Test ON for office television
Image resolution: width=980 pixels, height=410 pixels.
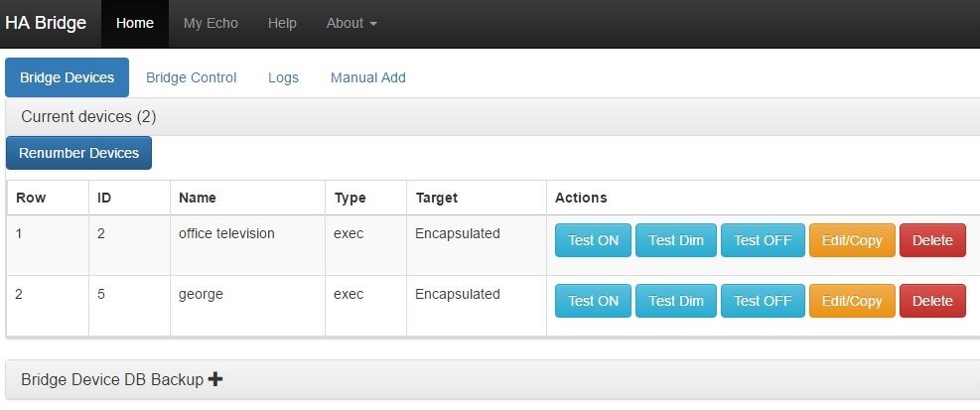(x=593, y=240)
